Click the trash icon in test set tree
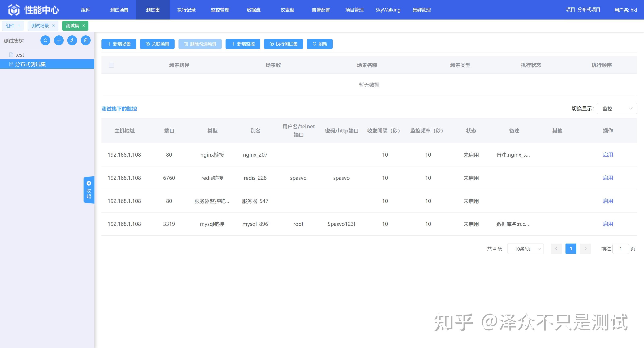 point(86,40)
